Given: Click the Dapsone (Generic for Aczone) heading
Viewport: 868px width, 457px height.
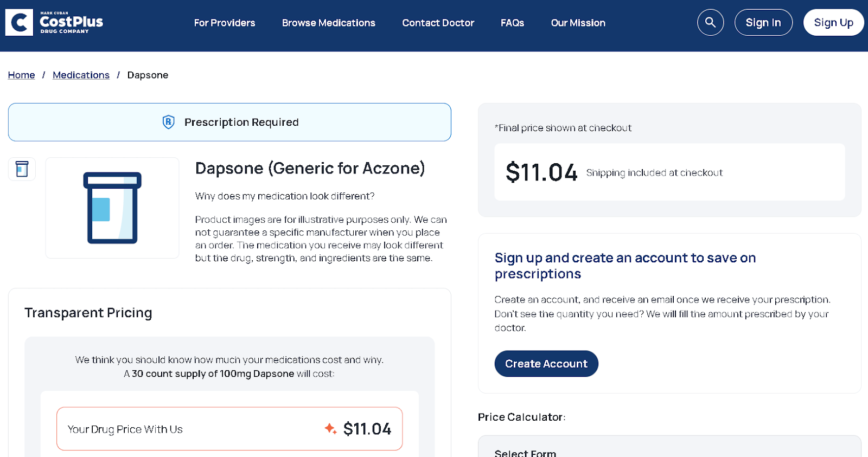Looking at the screenshot, I should [310, 168].
